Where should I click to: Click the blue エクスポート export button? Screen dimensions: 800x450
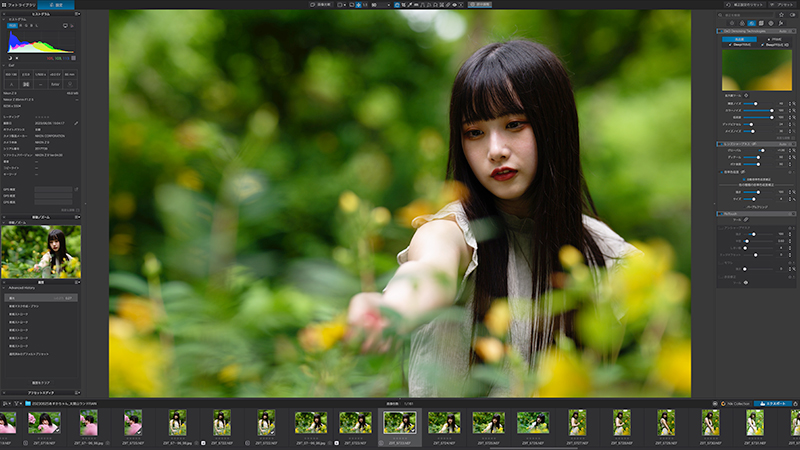(x=772, y=404)
